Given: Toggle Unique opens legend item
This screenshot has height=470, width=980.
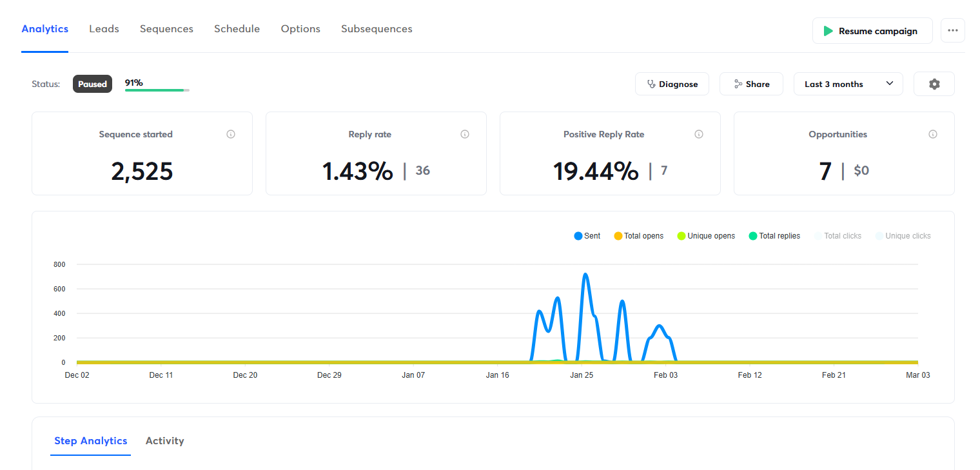Looking at the screenshot, I should tap(706, 236).
